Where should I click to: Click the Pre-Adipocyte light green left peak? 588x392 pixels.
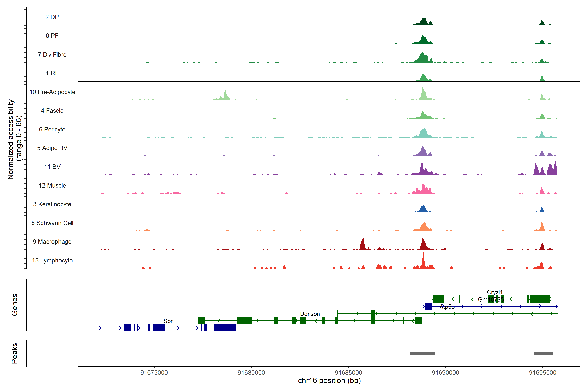[x=225, y=96]
